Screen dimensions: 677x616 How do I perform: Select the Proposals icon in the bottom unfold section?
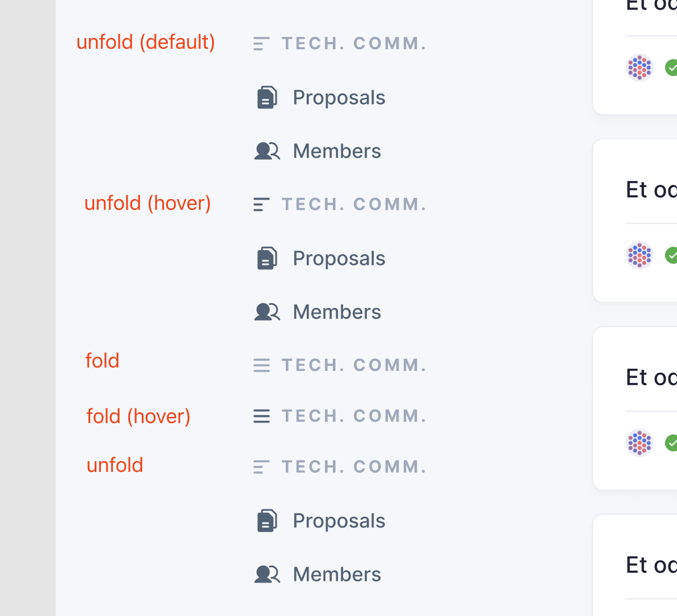click(266, 520)
